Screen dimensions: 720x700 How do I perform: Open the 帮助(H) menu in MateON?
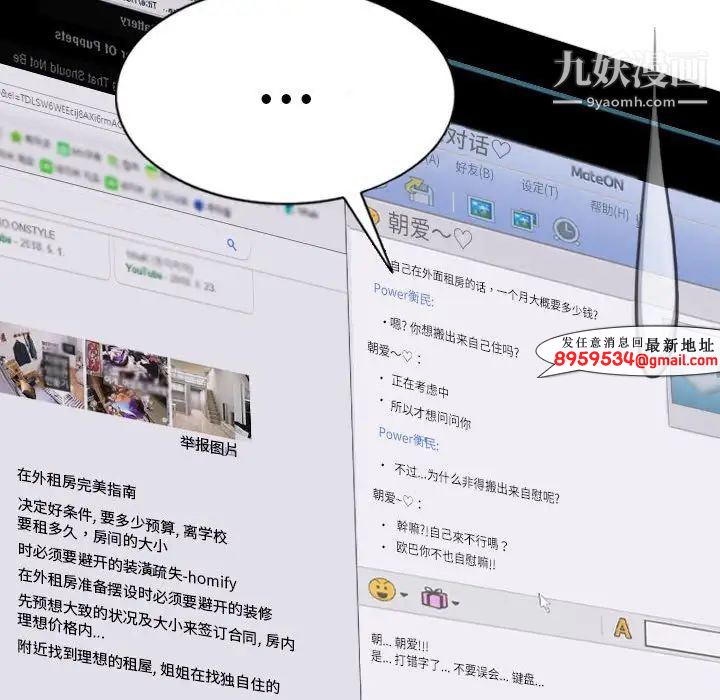point(609,209)
